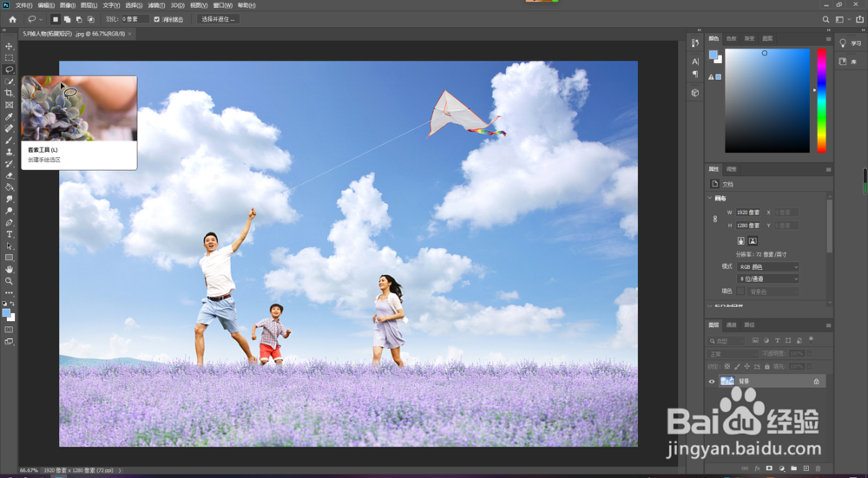Select the New selection mode button
The height and width of the screenshot is (478, 868).
[56, 19]
